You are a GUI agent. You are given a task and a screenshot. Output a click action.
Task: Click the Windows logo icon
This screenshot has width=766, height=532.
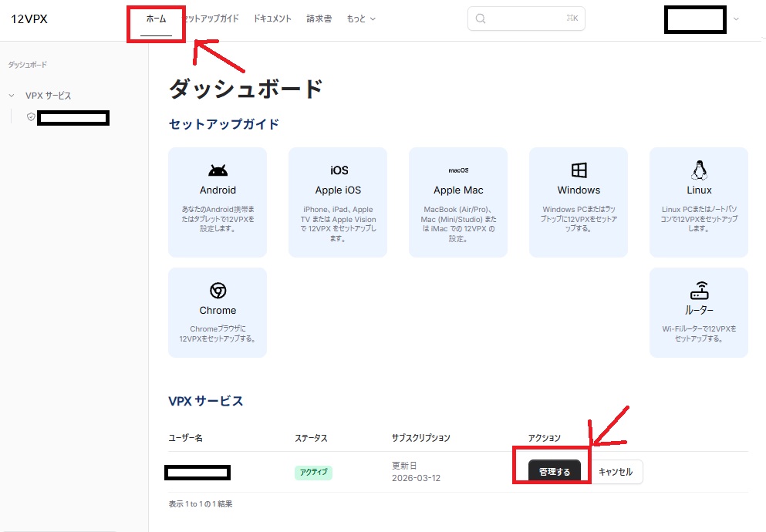(x=579, y=170)
